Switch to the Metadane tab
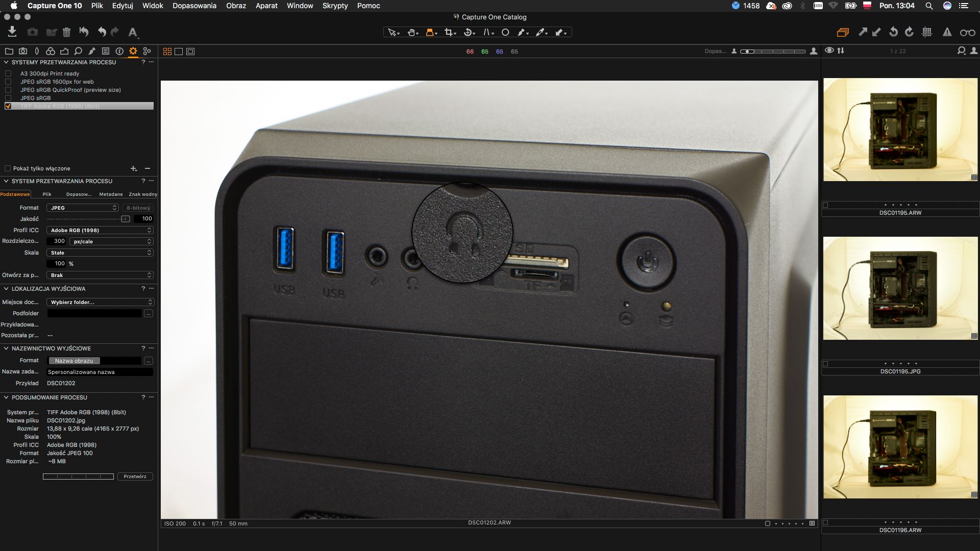Image resolution: width=980 pixels, height=551 pixels. pos(111,194)
